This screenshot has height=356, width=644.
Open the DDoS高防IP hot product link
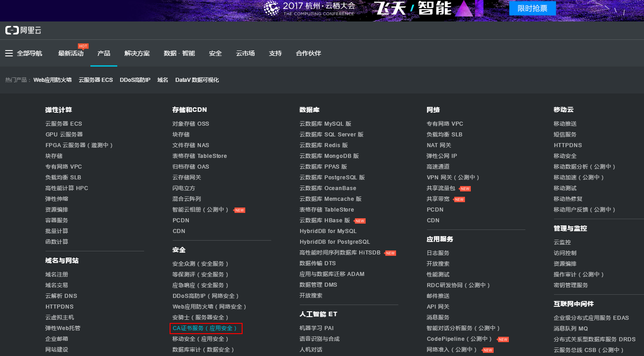pos(135,80)
